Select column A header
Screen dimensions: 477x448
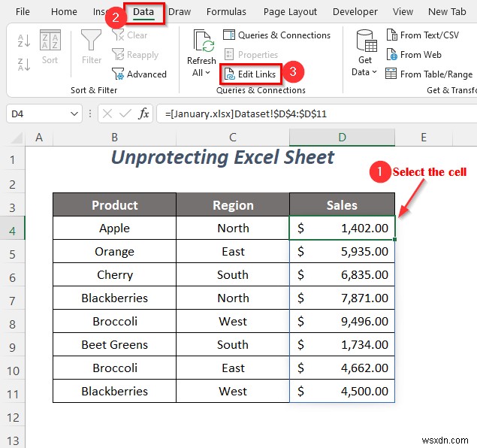[x=39, y=138]
